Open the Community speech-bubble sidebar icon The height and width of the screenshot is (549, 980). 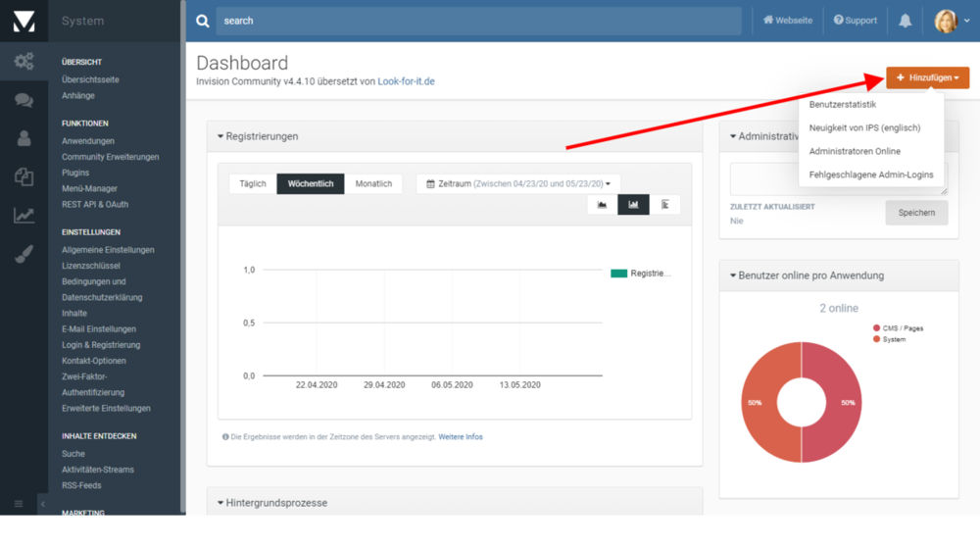pyautogui.click(x=24, y=100)
